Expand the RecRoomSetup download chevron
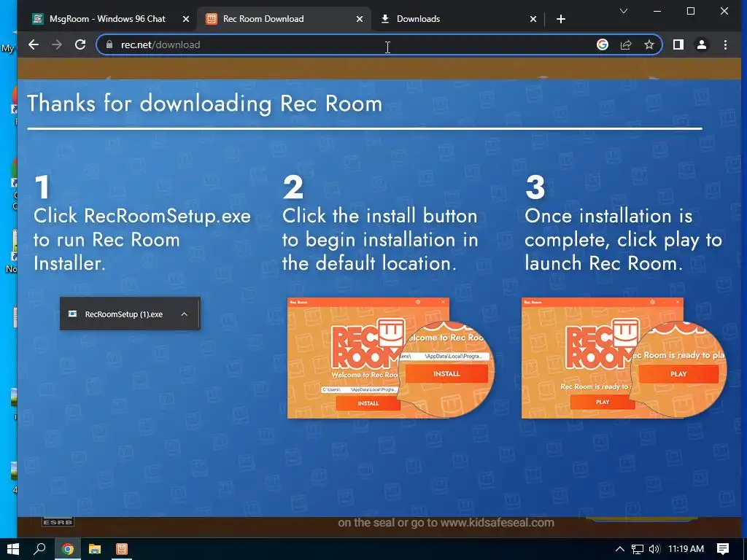Viewport: 747px width, 560px height. coord(185,314)
